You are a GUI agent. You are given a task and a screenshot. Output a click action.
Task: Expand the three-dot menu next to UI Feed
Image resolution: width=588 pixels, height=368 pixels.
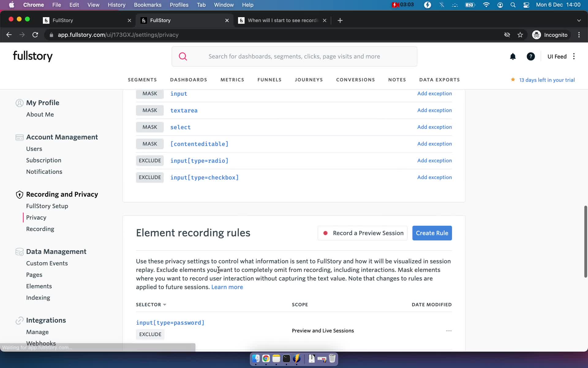574,56
